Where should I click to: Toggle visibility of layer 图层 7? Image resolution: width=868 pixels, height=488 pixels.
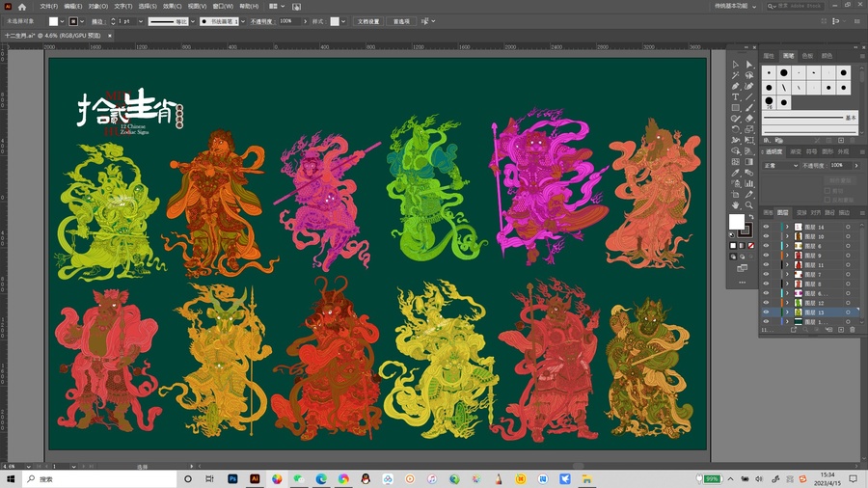point(766,274)
